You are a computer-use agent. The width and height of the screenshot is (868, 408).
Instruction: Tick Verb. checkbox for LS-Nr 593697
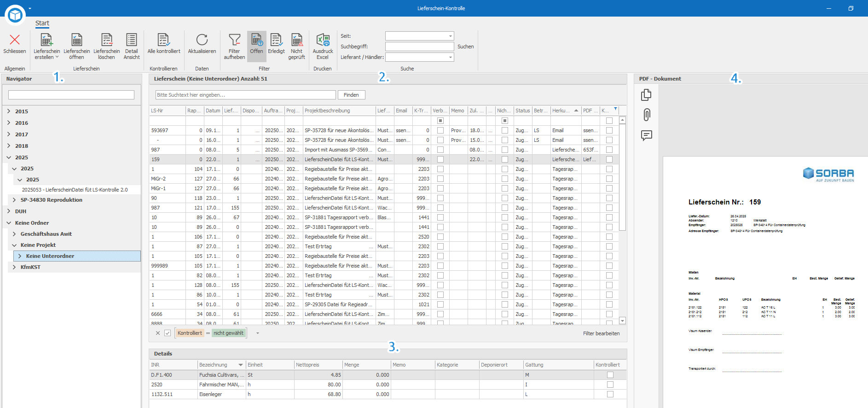pos(440,130)
